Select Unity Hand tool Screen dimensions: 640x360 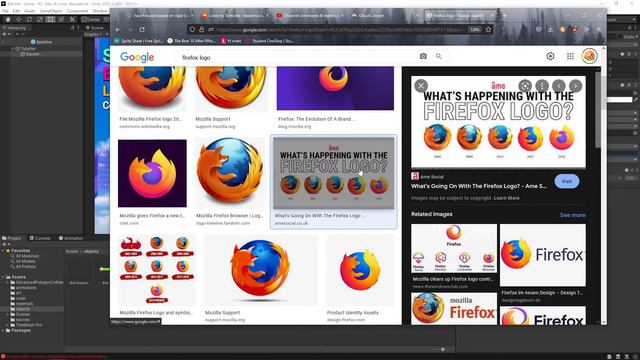pyautogui.click(x=8, y=19)
